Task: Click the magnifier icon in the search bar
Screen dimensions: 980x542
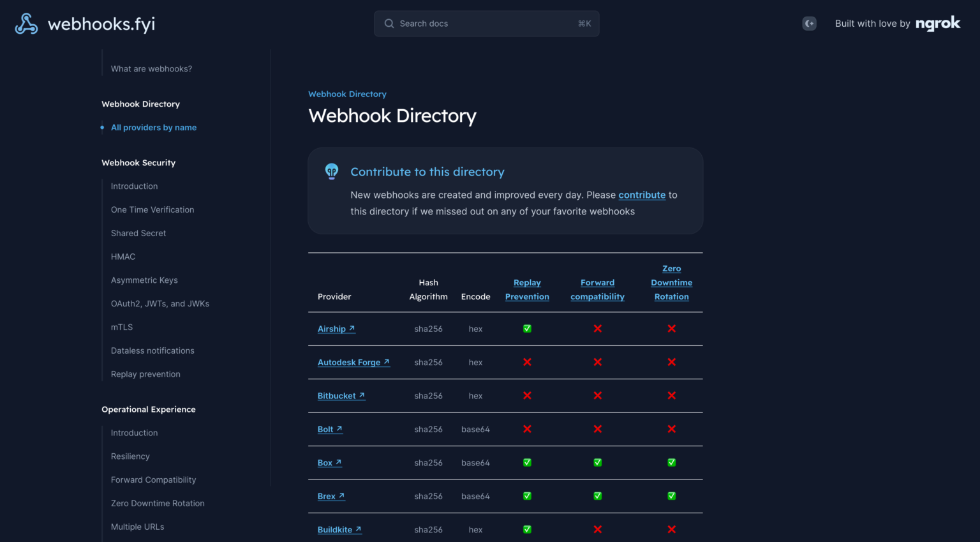Action: (389, 23)
